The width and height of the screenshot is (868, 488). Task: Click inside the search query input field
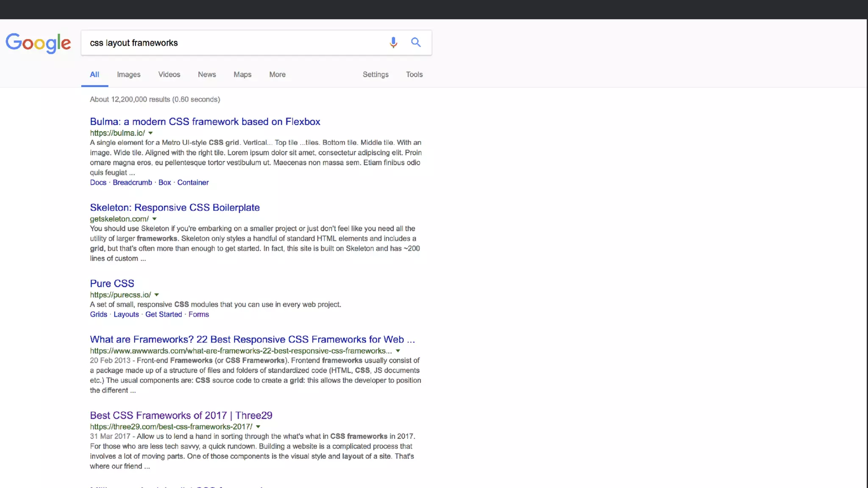click(233, 43)
